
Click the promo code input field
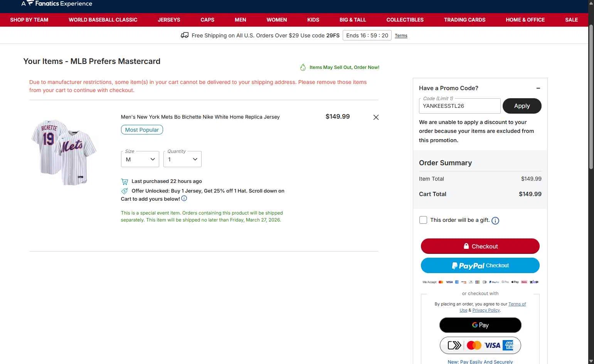(x=460, y=106)
